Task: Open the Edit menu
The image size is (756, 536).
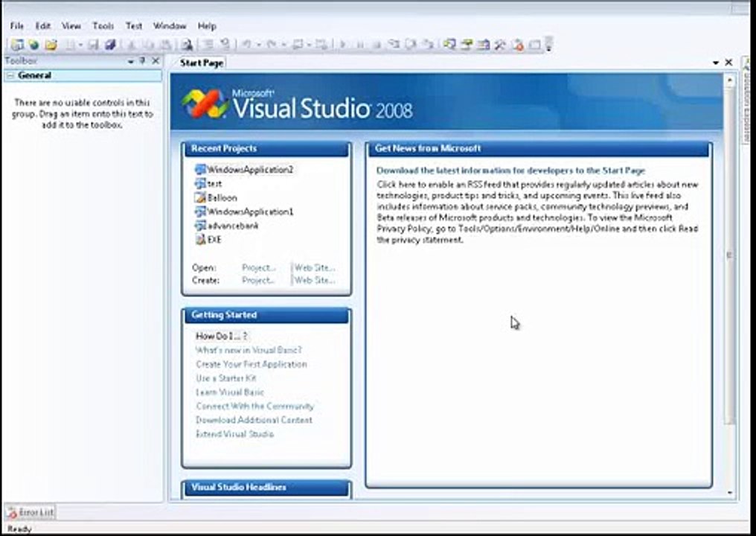Action: (43, 26)
